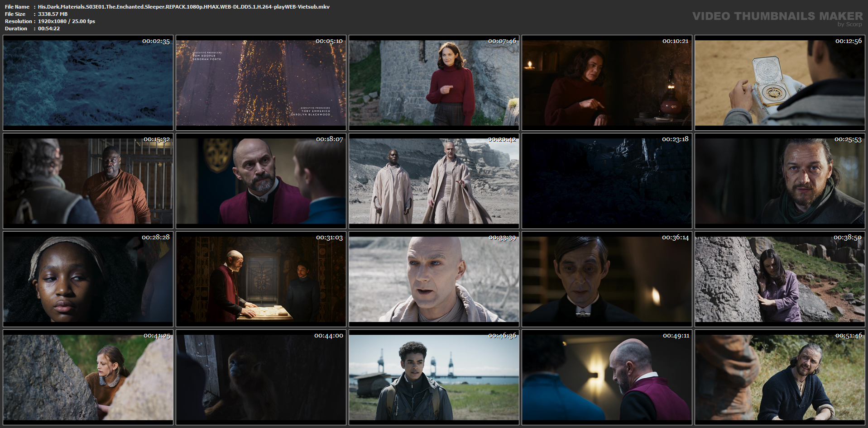Select the file size value 3338.57 MB
The width and height of the screenshot is (868, 428).
53,14
